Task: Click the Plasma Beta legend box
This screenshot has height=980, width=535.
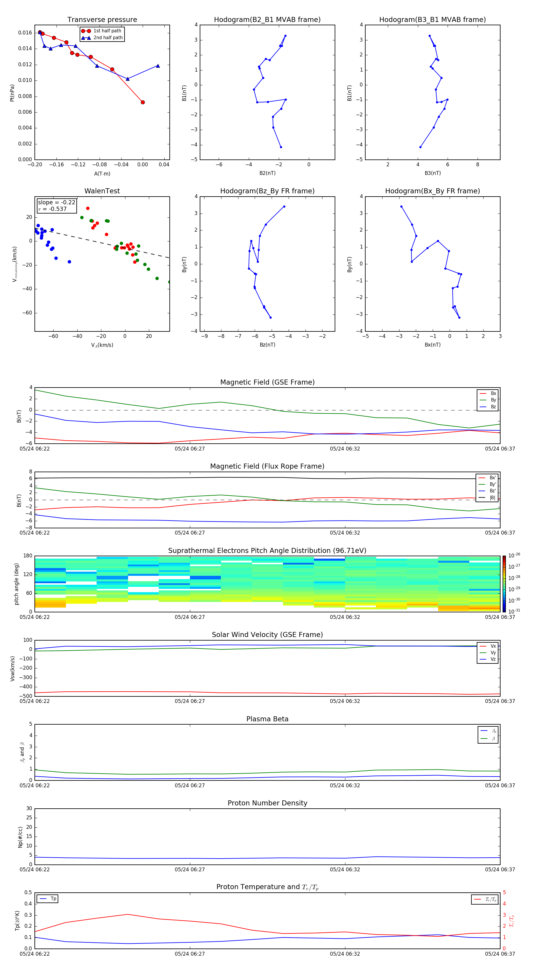Action: click(x=488, y=735)
